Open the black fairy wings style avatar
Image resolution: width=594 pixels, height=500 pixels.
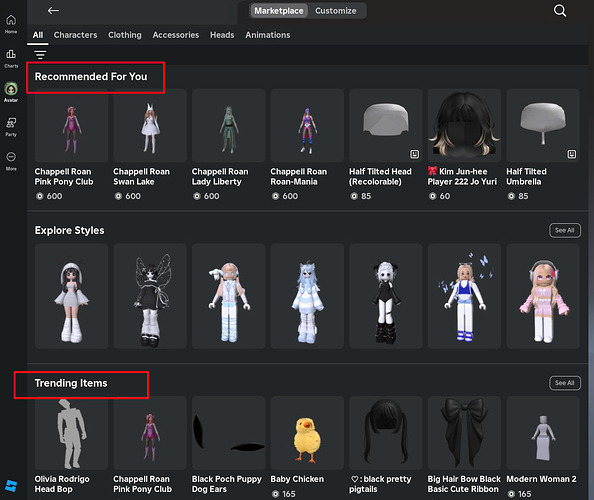(x=150, y=296)
